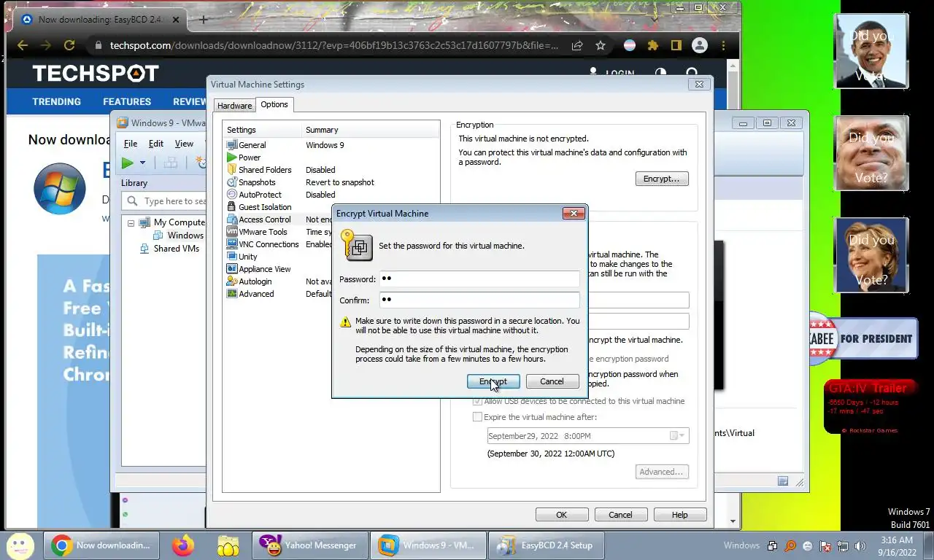Click the Chrome reload button

pyautogui.click(x=69, y=45)
